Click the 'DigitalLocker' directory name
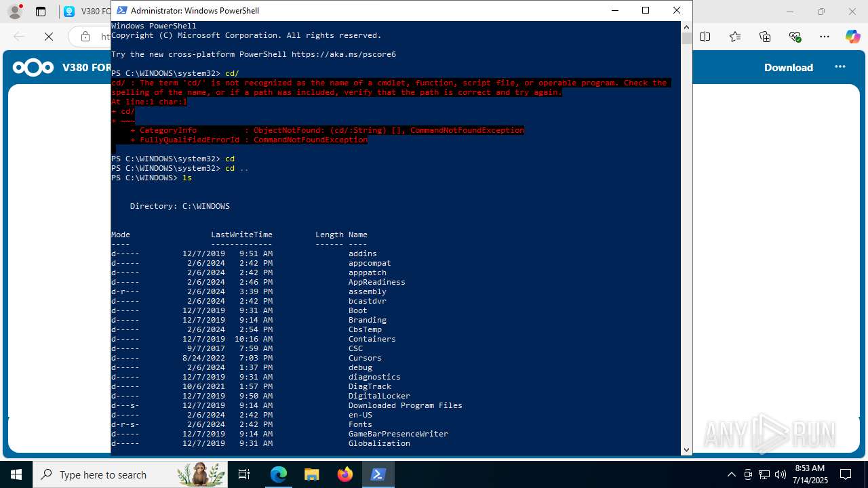This screenshot has width=868, height=488. [x=379, y=396]
